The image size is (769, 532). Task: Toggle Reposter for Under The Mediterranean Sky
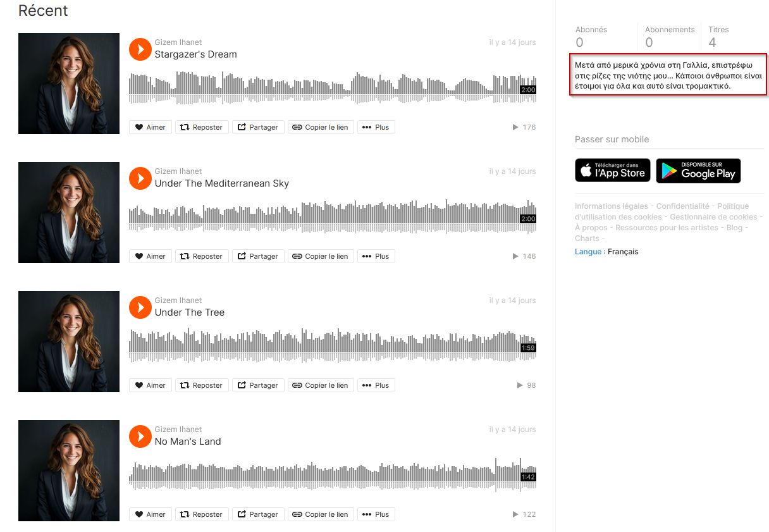click(202, 256)
